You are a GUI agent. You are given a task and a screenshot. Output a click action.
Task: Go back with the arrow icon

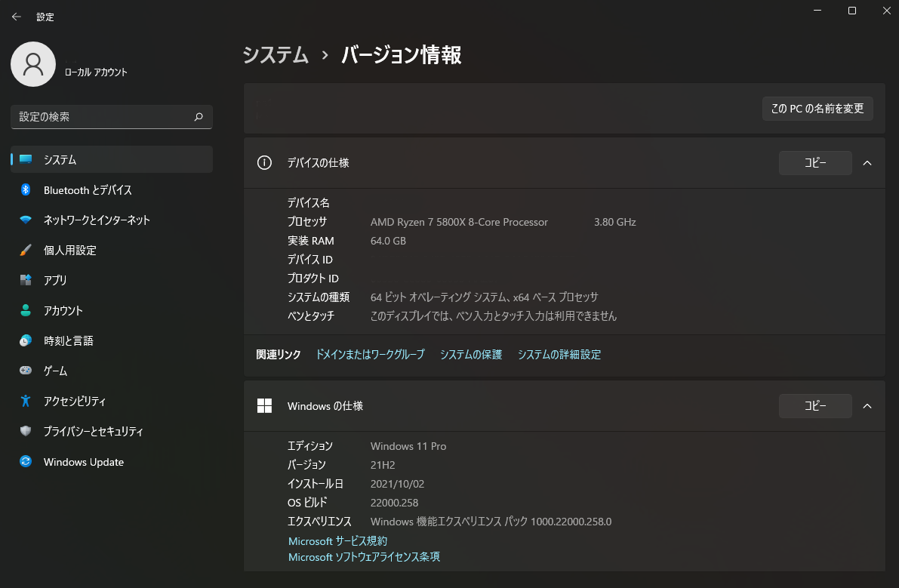pos(16,17)
